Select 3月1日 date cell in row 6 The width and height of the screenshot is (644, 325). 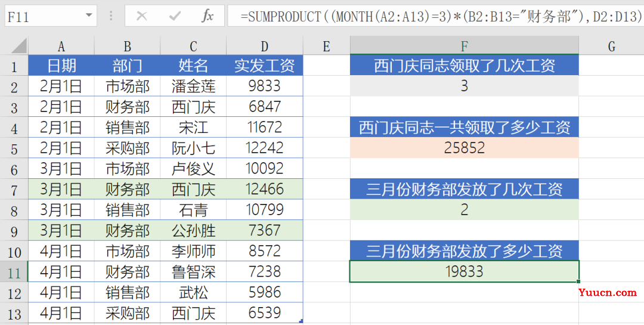tap(61, 168)
